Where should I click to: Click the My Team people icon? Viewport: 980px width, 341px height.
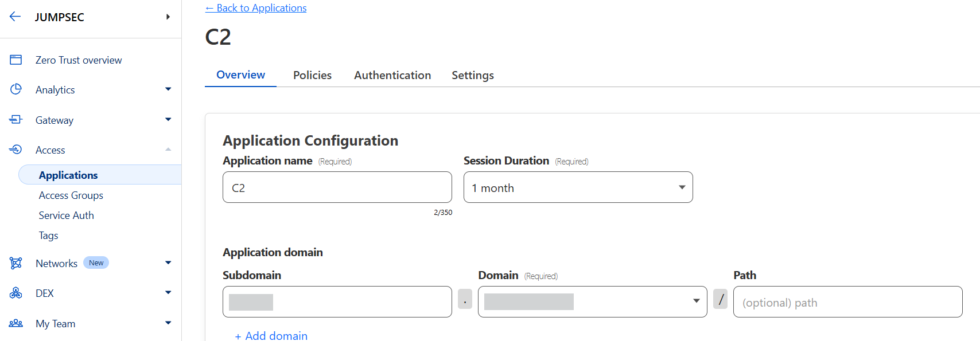[x=16, y=323]
